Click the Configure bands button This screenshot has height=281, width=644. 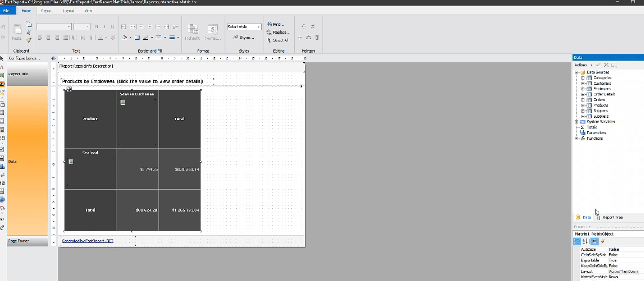[x=25, y=58]
